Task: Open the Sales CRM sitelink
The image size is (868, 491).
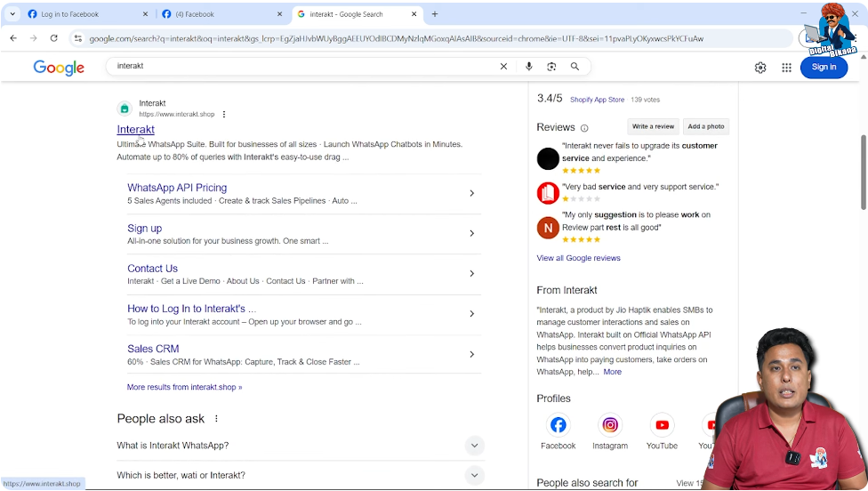Action: 153,349
